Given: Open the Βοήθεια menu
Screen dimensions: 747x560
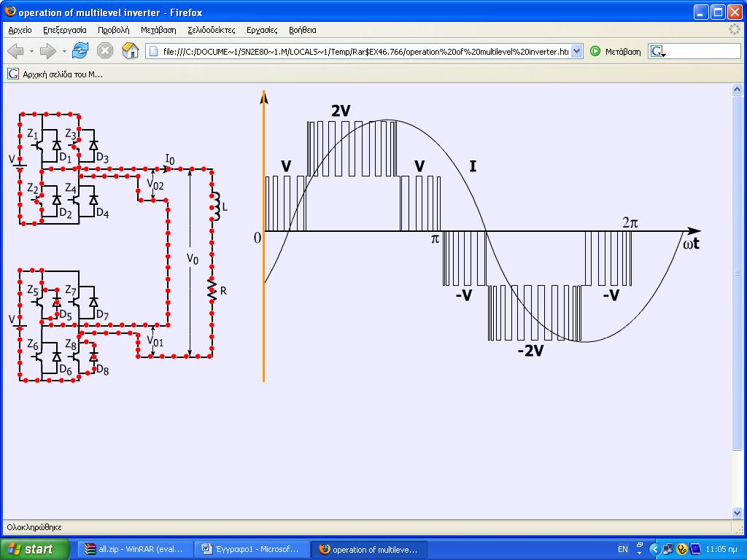Looking at the screenshot, I should 303,30.
